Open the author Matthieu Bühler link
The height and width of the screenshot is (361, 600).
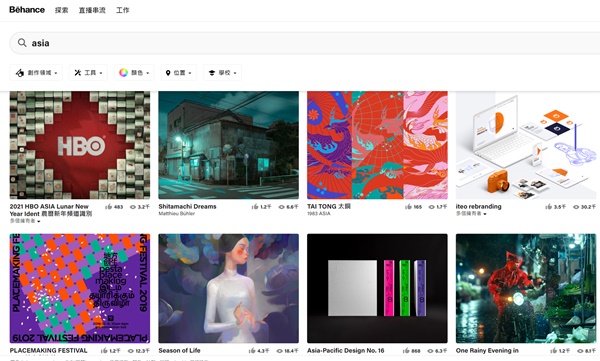point(177,214)
